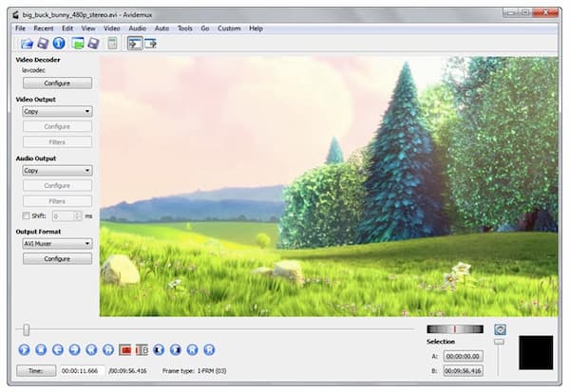Open the bitrate Calculator icon
This screenshot has height=392, width=570.
(x=112, y=44)
